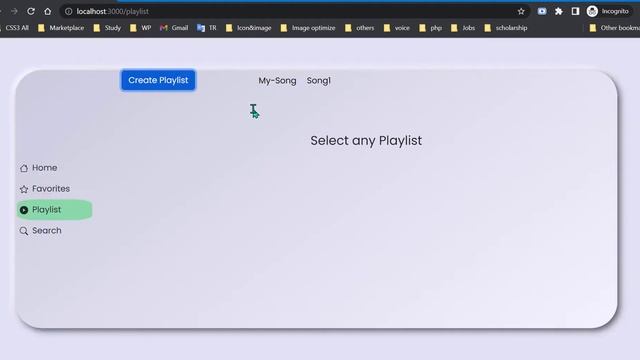Open the Study bookmark folder
640x360 pixels.
108,28
